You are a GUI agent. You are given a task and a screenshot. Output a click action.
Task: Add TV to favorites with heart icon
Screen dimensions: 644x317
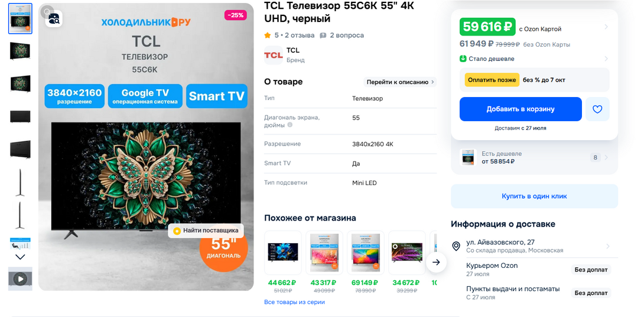tap(597, 109)
